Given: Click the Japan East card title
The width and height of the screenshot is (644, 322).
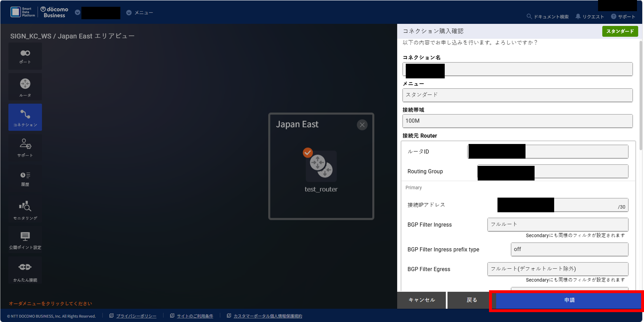Looking at the screenshot, I should [x=297, y=124].
